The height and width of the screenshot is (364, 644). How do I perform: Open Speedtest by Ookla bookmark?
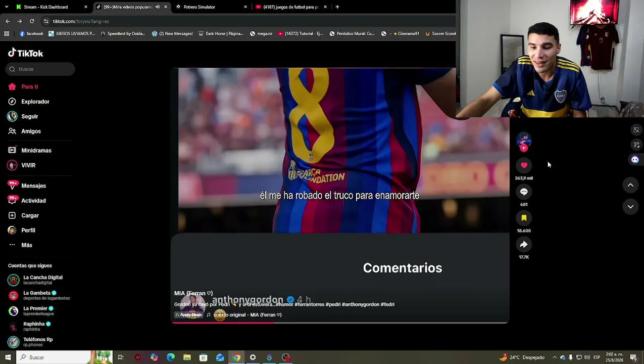(123, 34)
